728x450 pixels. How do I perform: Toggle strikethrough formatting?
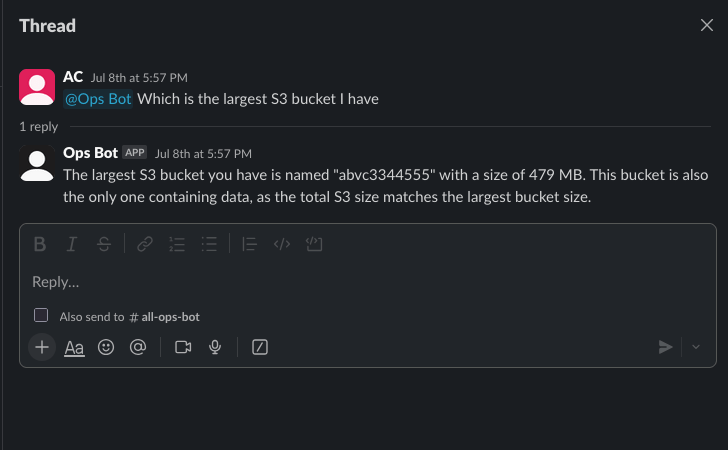[104, 244]
